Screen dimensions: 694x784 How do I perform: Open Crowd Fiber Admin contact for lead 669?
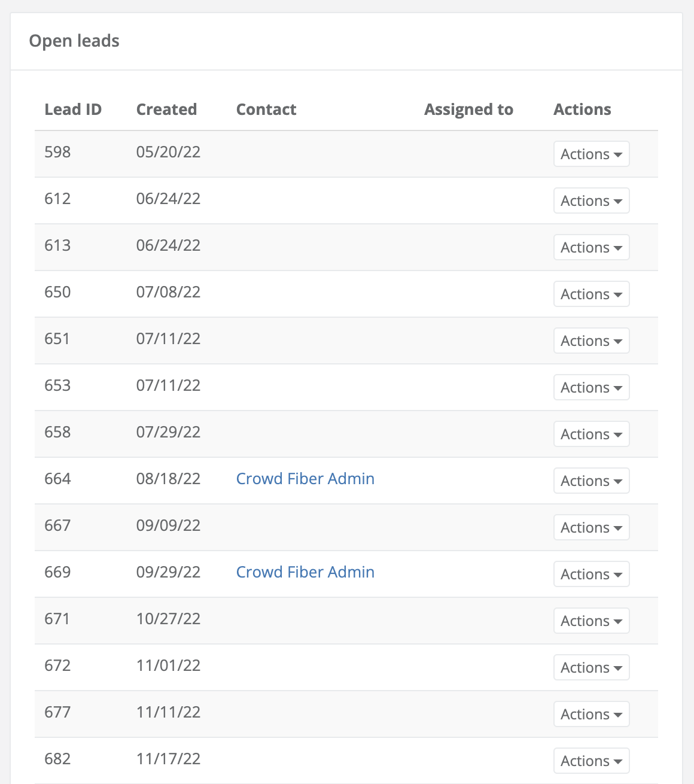coord(305,572)
